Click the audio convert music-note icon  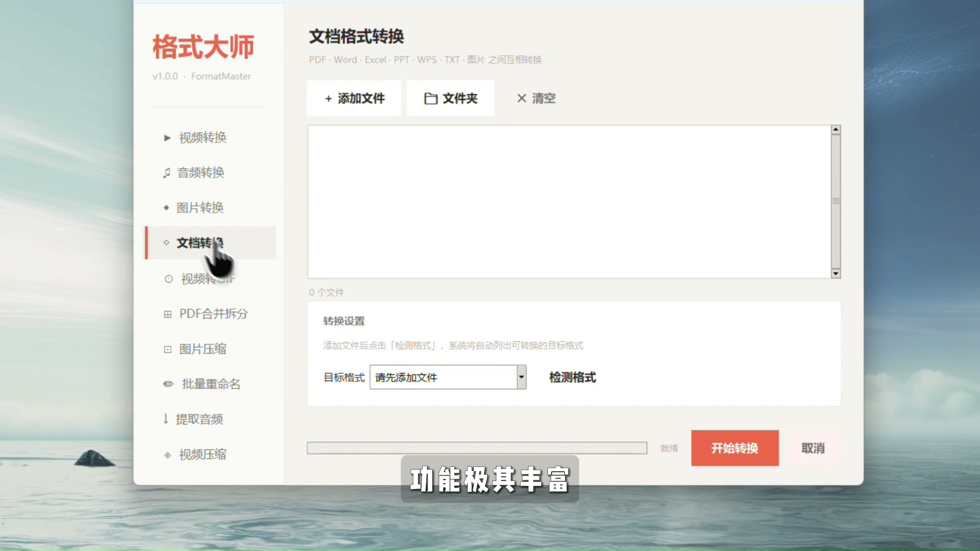pos(166,173)
